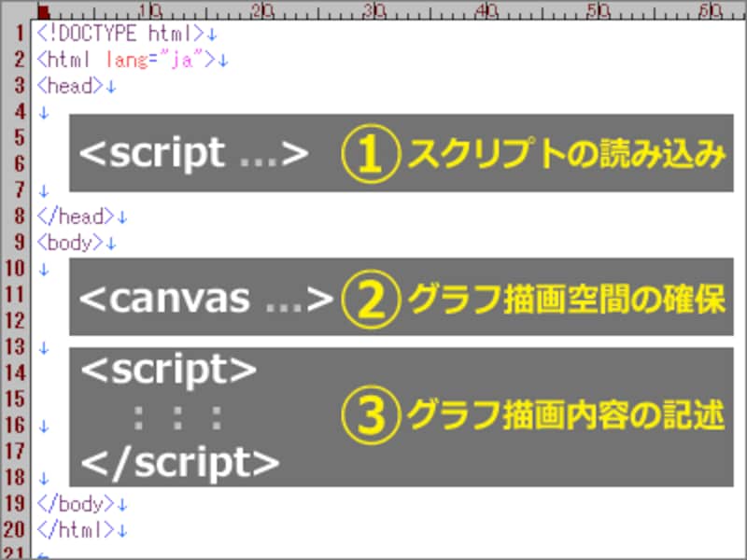Select line number 10 in the gutter
The image size is (747, 560).
[x=14, y=269]
